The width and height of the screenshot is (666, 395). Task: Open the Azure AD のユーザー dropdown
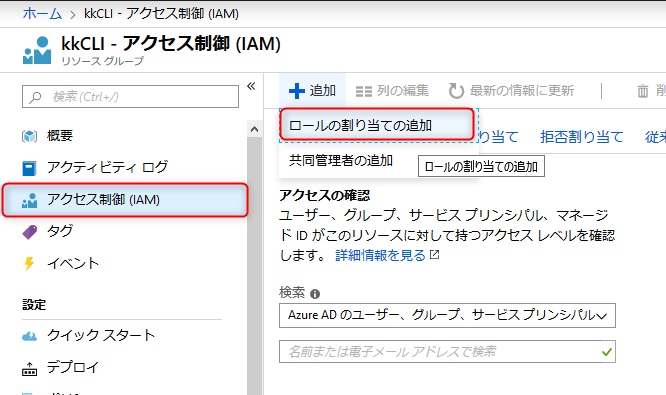447,315
